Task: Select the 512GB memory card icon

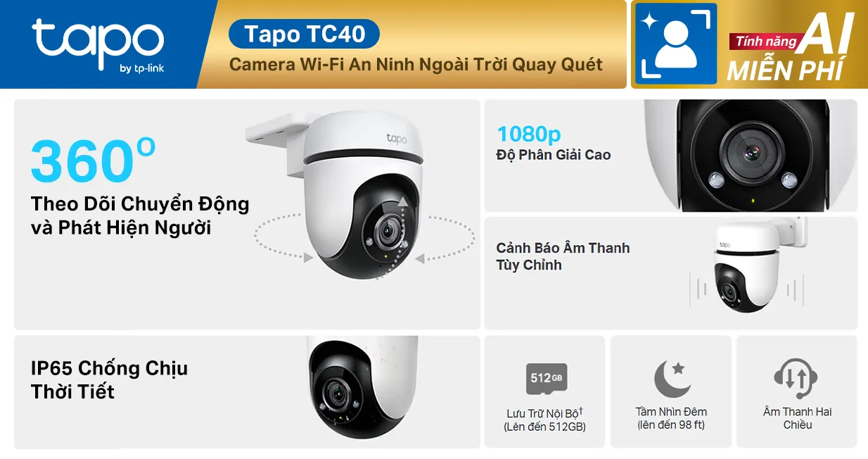Action: 546,379
